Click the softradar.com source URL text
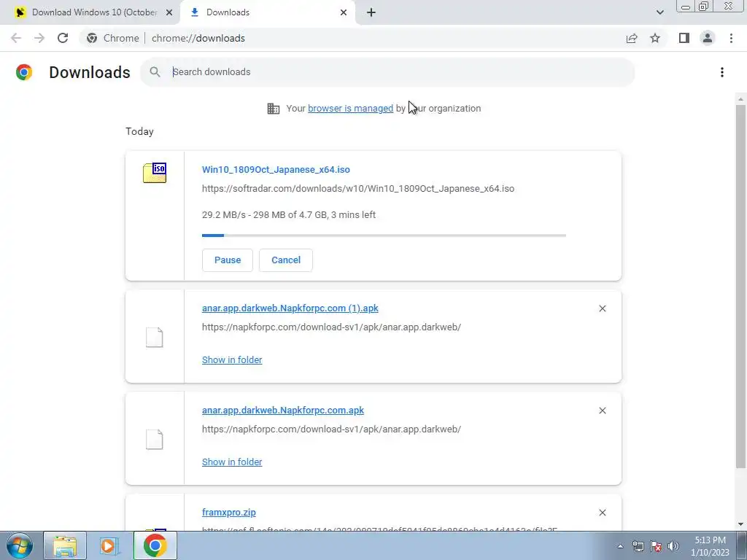This screenshot has height=560, width=747. 357,189
